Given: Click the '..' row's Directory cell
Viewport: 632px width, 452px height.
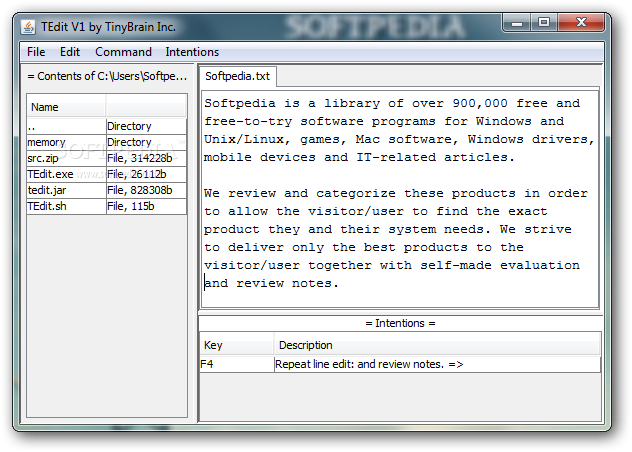Looking at the screenshot, I should tap(146, 126).
